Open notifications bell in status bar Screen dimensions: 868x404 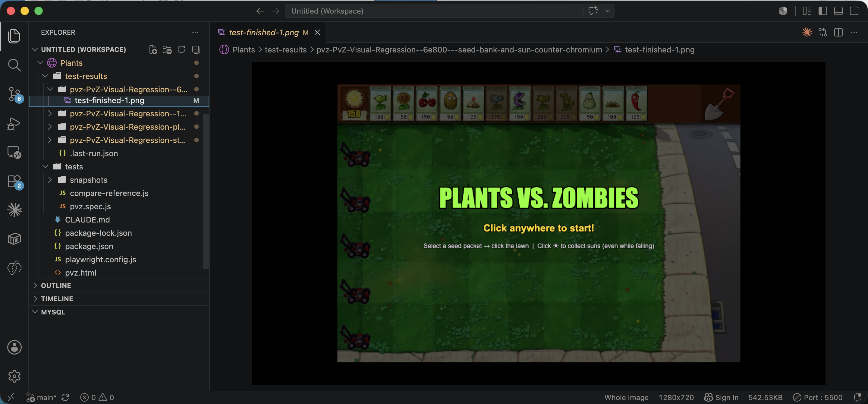pyautogui.click(x=857, y=397)
